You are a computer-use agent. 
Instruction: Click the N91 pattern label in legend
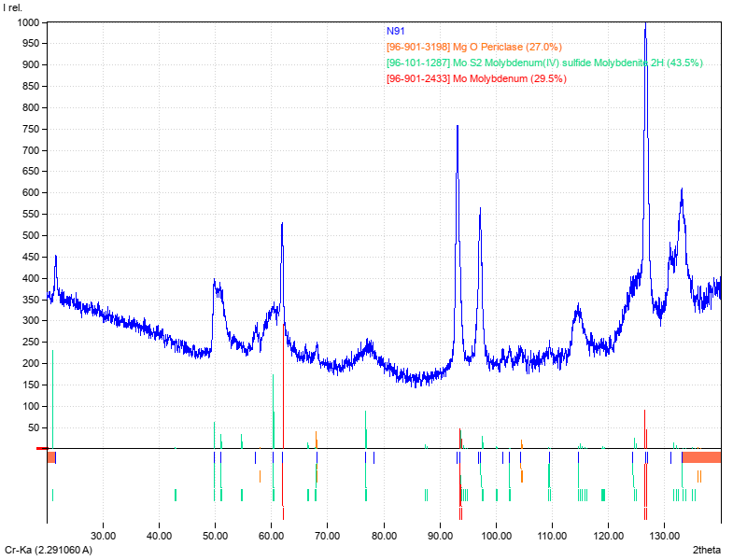click(396, 31)
